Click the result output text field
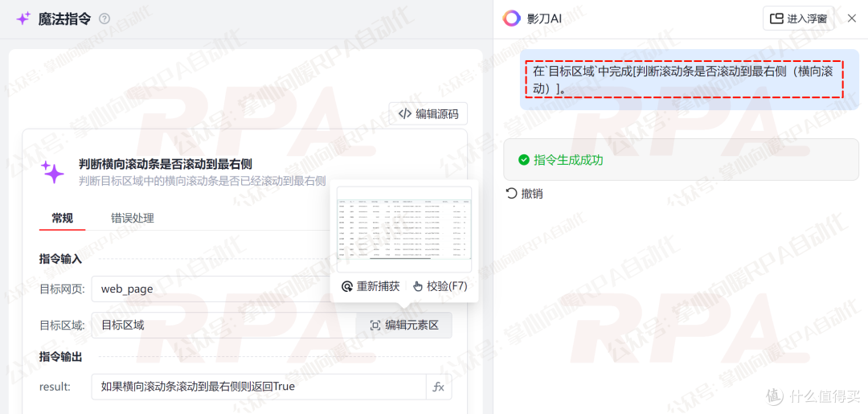 [x=259, y=387]
